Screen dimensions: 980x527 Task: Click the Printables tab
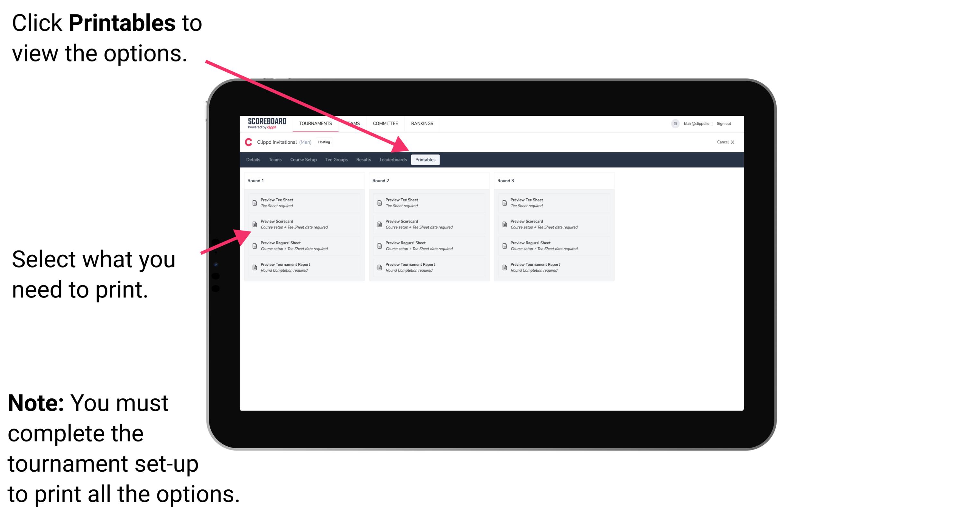point(425,160)
